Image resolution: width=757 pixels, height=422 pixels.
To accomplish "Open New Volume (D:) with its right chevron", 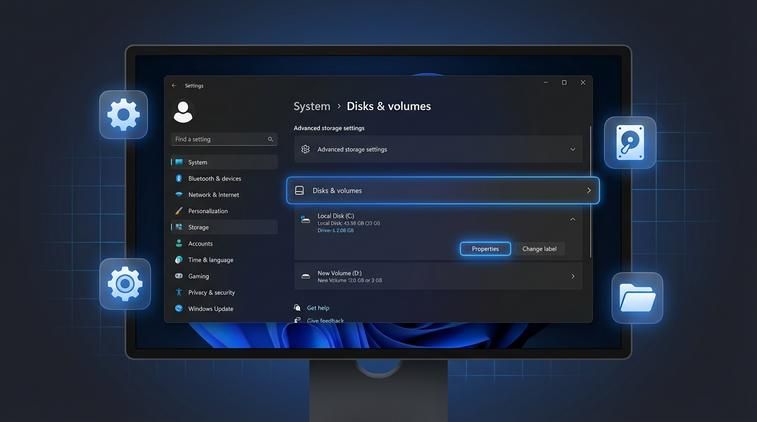I will tap(573, 277).
